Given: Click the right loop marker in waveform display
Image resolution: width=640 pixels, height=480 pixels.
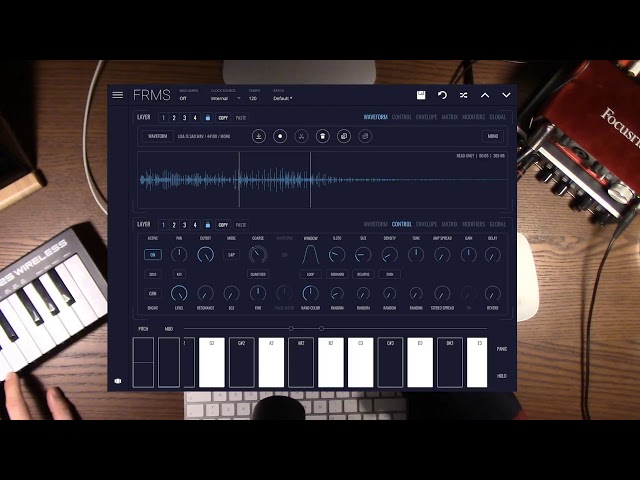Looking at the screenshot, I should coord(311,180).
